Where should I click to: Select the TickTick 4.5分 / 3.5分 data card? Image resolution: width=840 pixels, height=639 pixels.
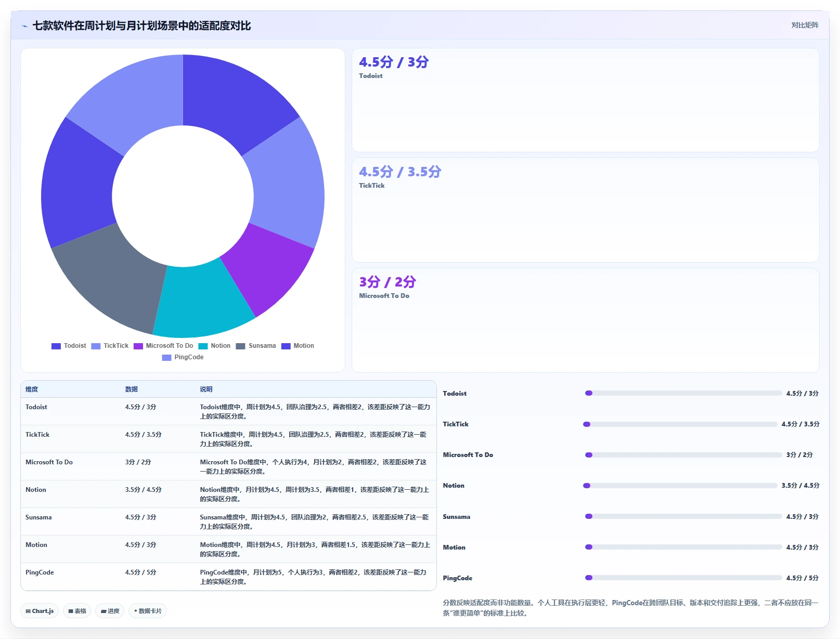(585, 210)
